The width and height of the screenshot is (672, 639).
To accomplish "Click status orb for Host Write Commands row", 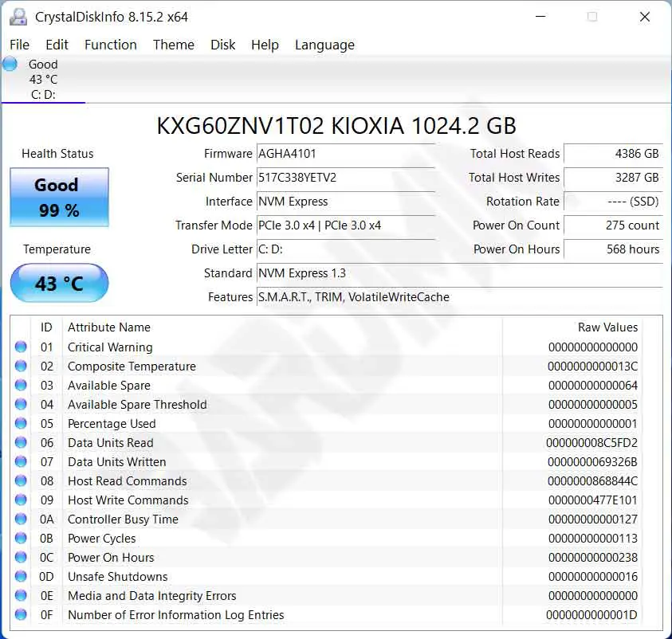I will point(21,500).
